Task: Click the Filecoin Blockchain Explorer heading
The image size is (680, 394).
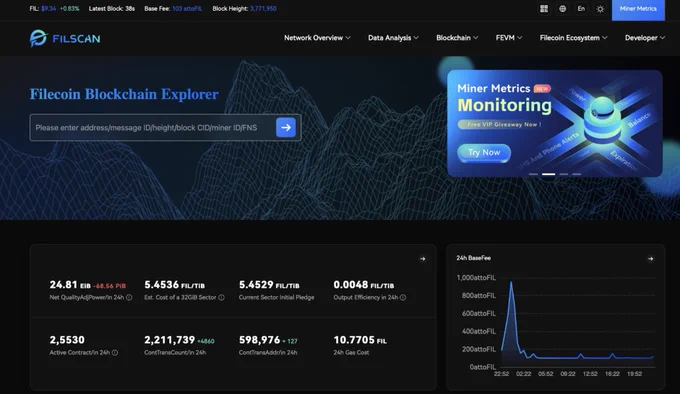Action: 124,94
